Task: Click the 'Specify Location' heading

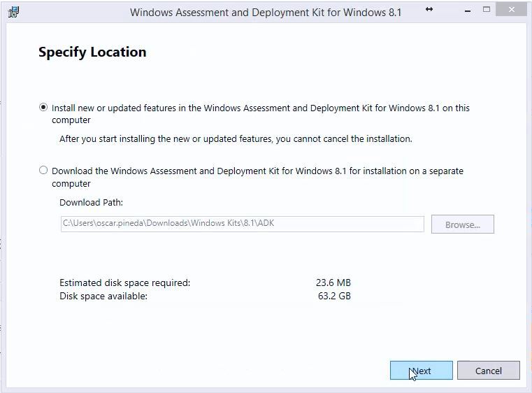Action: pyautogui.click(x=92, y=52)
